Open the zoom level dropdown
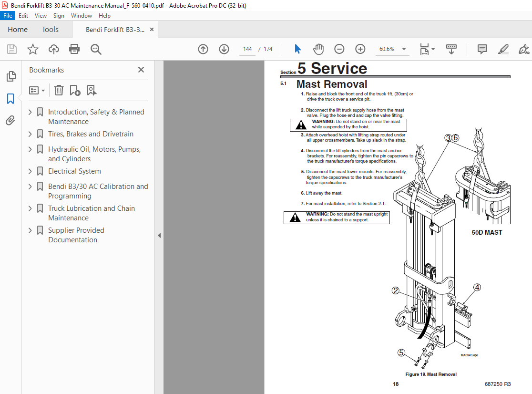532x394 pixels. [x=404, y=49]
